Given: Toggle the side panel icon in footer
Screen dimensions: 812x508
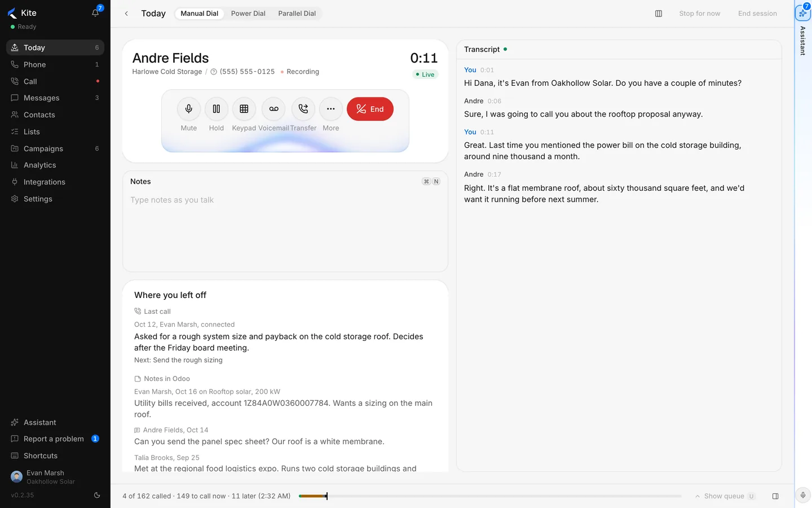Looking at the screenshot, I should [x=775, y=496].
